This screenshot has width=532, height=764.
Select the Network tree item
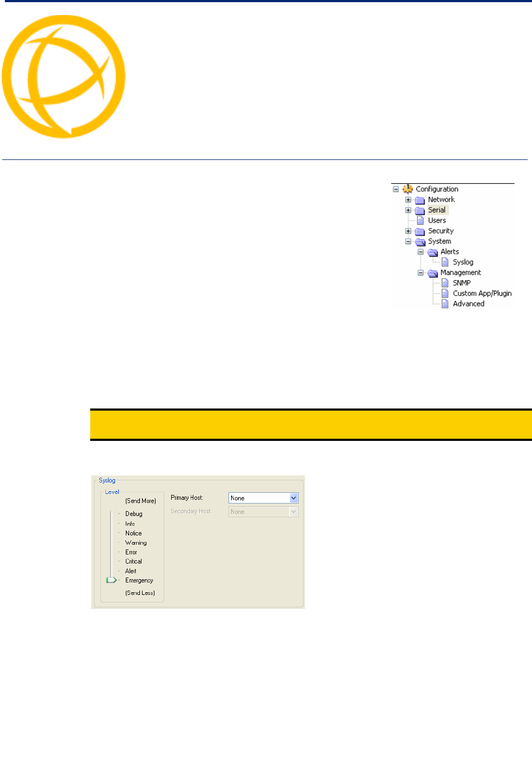(441, 199)
